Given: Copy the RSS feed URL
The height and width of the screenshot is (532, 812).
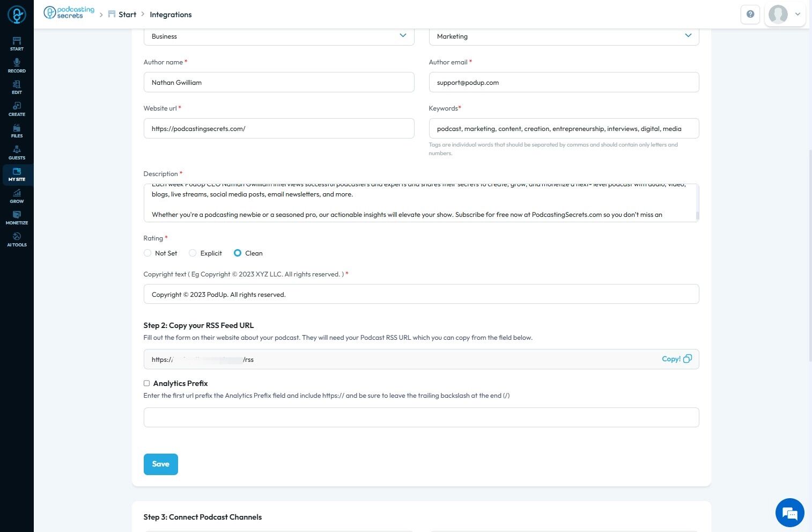Looking at the screenshot, I should click(x=676, y=359).
